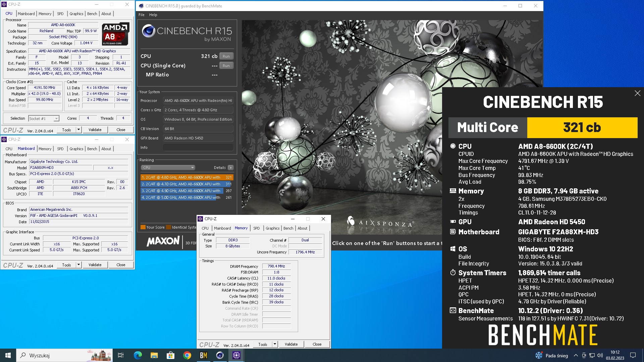Launch Microsoft Edge from taskbar

[x=138, y=355]
